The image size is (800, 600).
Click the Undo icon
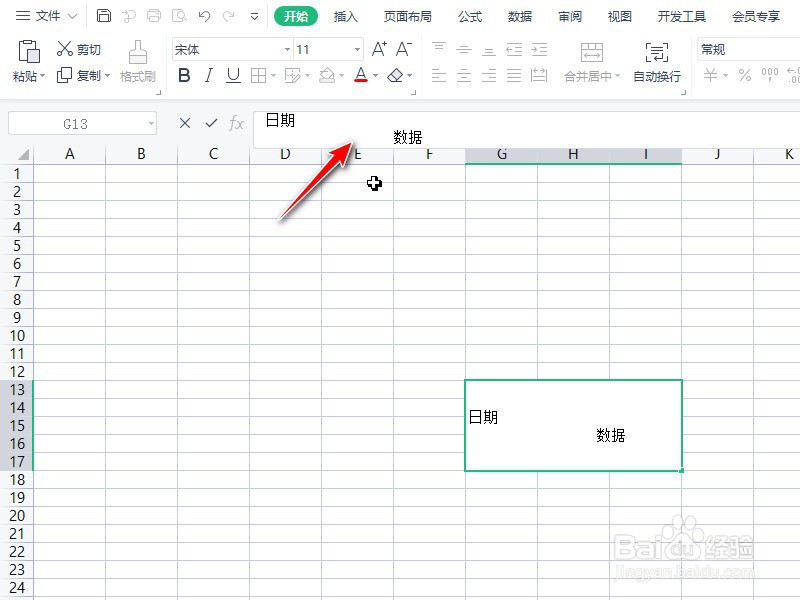204,15
